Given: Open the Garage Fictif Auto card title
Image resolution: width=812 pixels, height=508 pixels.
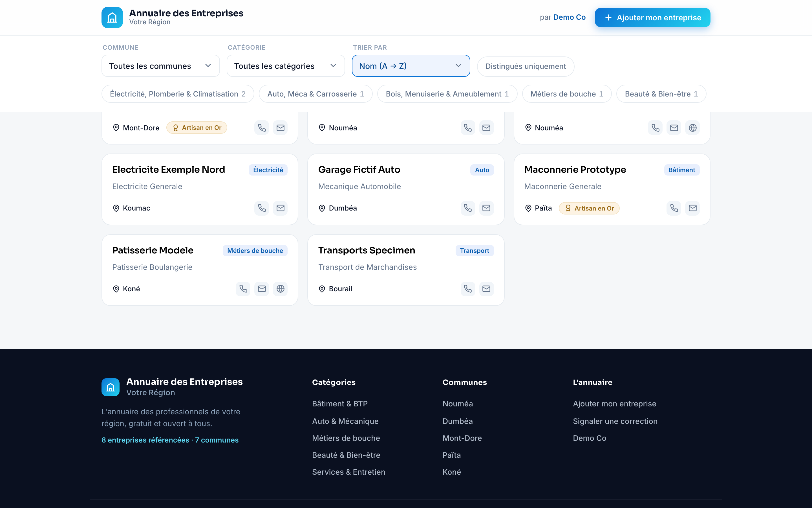Looking at the screenshot, I should (359, 170).
